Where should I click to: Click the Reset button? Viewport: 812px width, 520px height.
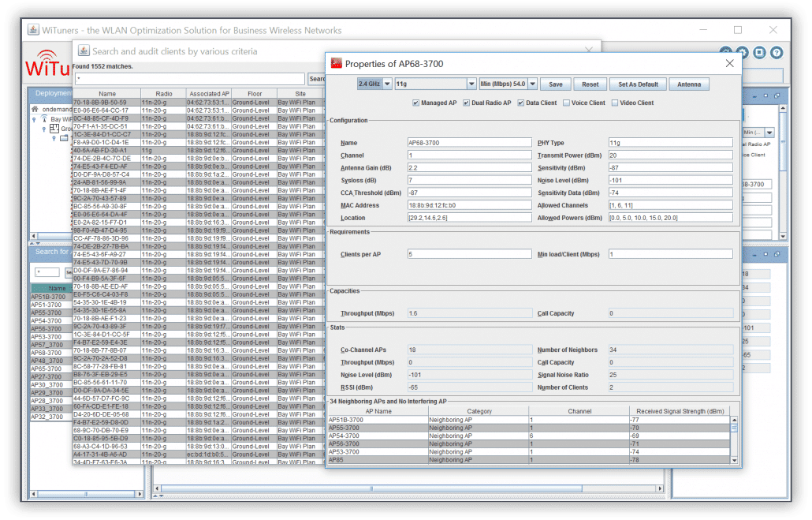590,84
